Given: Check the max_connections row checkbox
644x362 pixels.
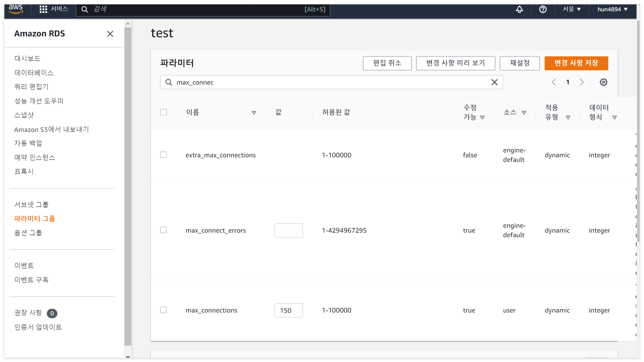Looking at the screenshot, I should (163, 310).
